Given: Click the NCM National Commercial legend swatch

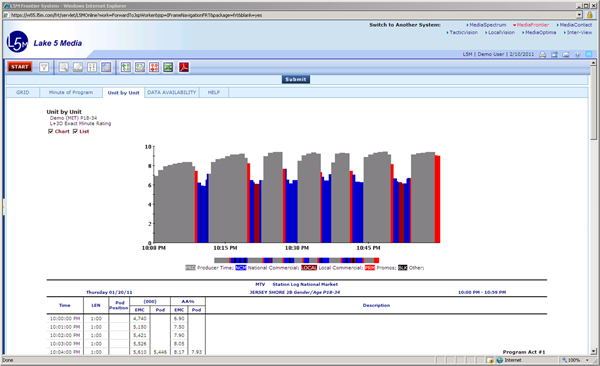Looking at the screenshot, I should (x=241, y=268).
